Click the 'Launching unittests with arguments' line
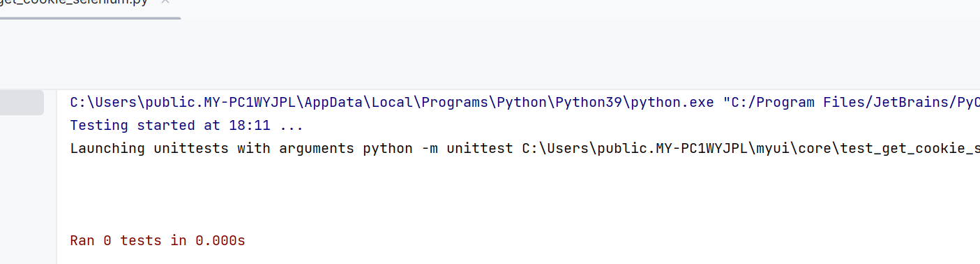980x264 pixels. [x=525, y=149]
